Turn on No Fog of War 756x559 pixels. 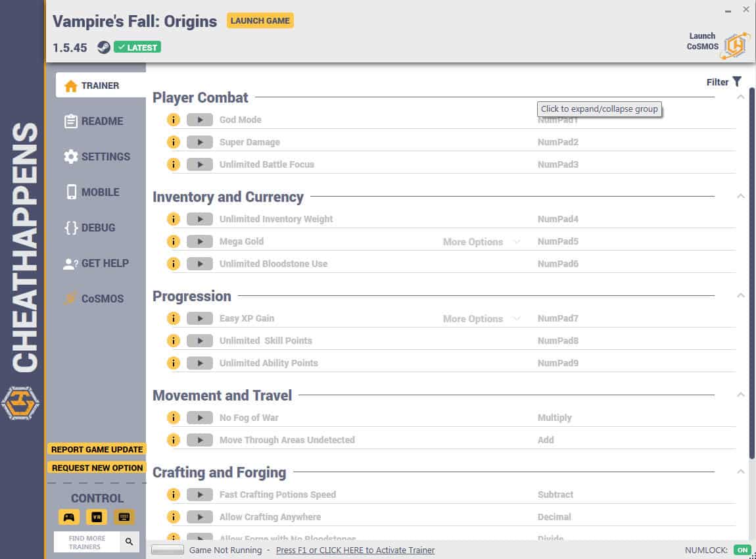200,418
